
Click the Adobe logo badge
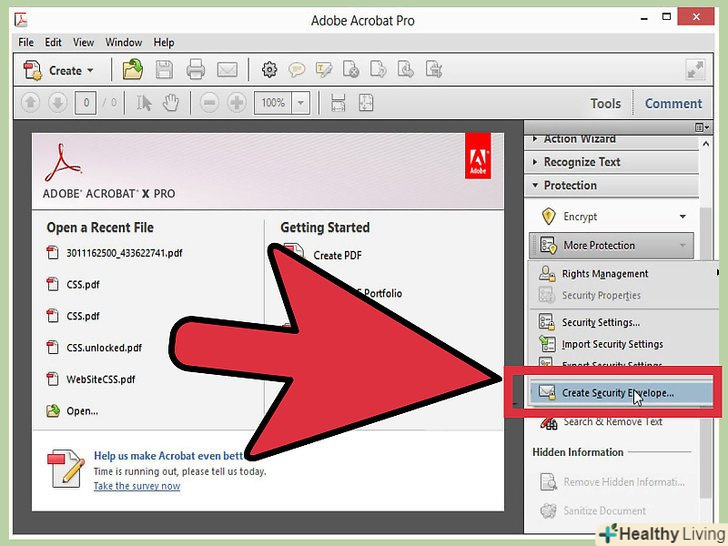click(x=478, y=156)
